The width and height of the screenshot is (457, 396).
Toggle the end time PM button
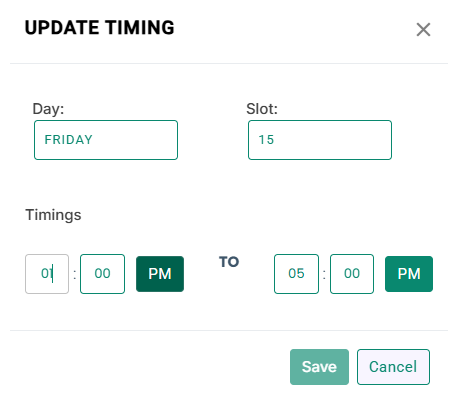409,274
